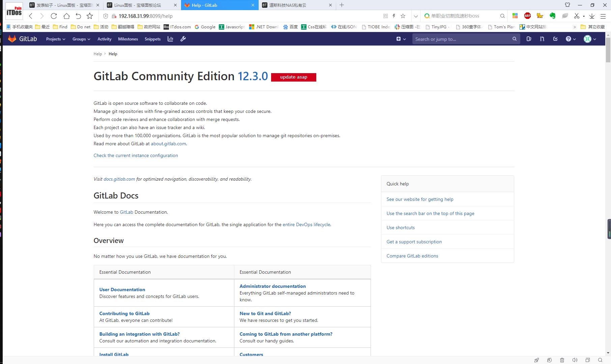Expand the Projects dropdown
611x364 pixels.
pyautogui.click(x=56, y=39)
